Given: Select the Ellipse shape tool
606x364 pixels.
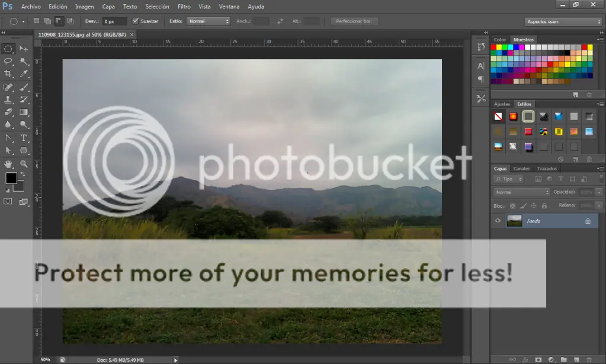Looking at the screenshot, I should coord(24,150).
